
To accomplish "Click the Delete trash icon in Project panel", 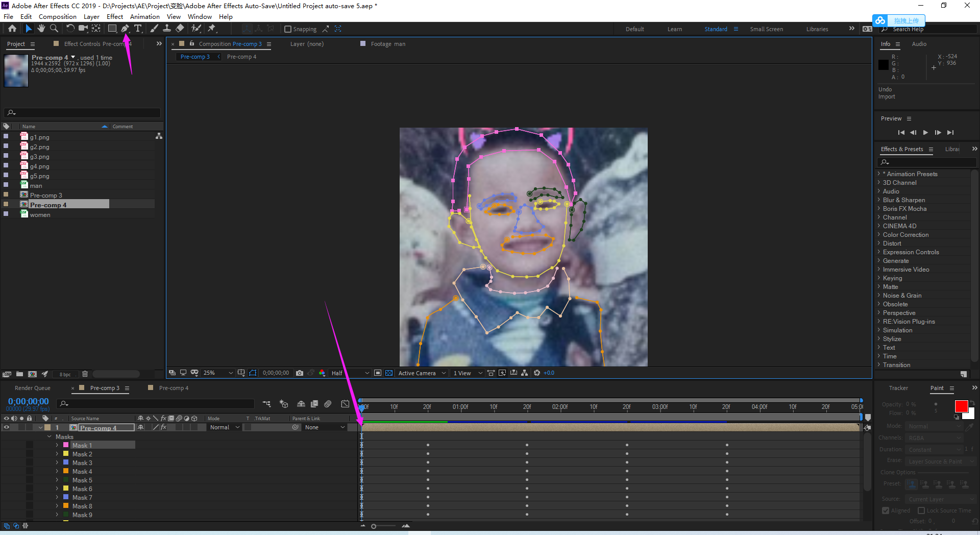I will click(85, 374).
